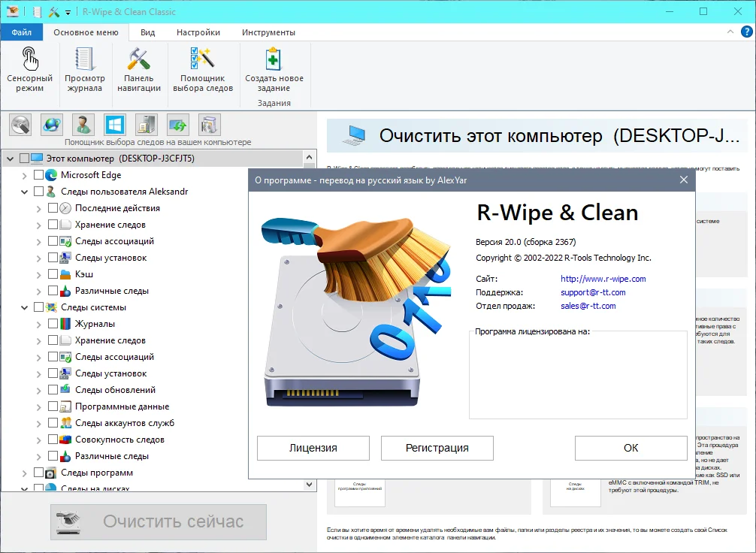
Task: Switch to Основное меню tab
Action: click(86, 32)
